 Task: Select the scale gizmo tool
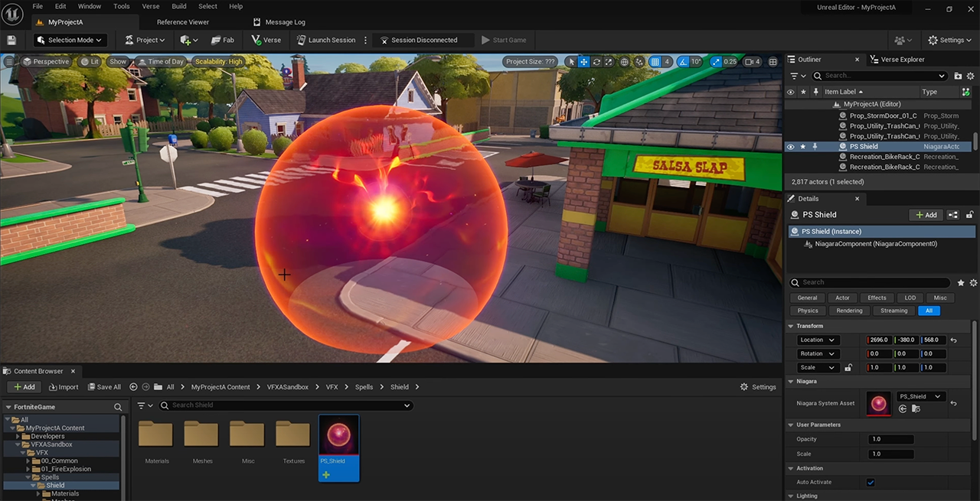tap(609, 62)
